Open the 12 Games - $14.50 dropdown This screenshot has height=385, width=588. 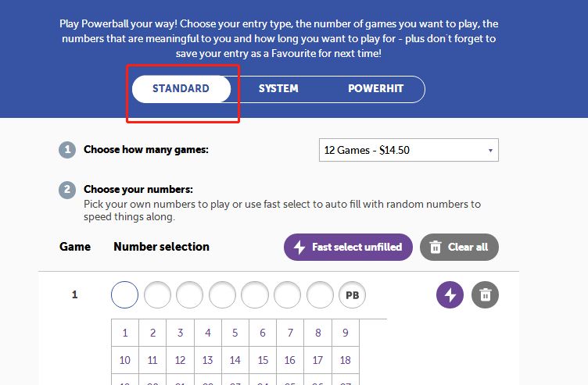coord(409,150)
